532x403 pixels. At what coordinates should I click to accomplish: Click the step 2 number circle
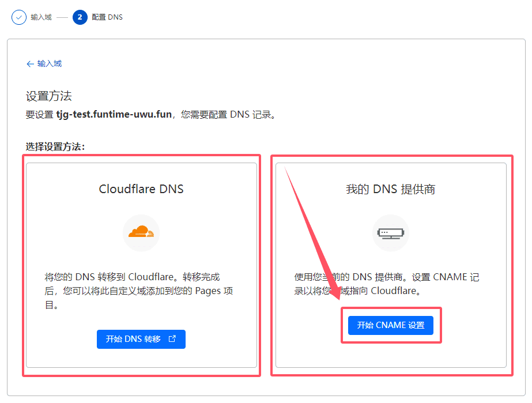[80, 17]
